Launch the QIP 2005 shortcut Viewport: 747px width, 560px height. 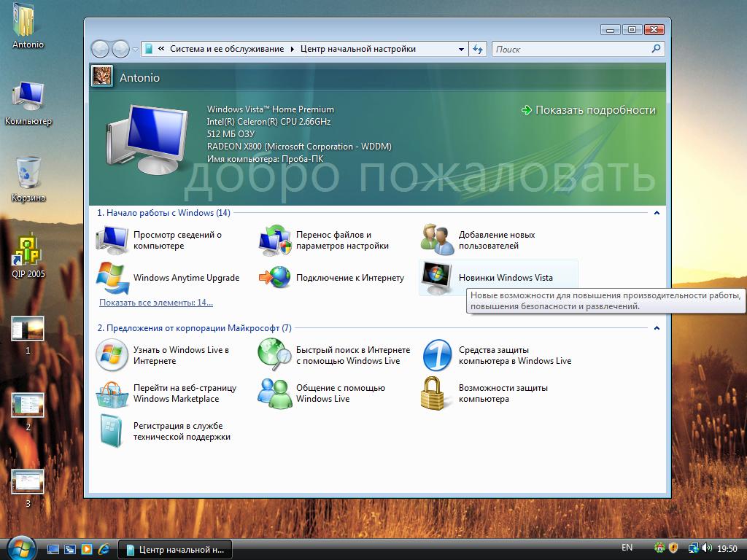[x=28, y=250]
